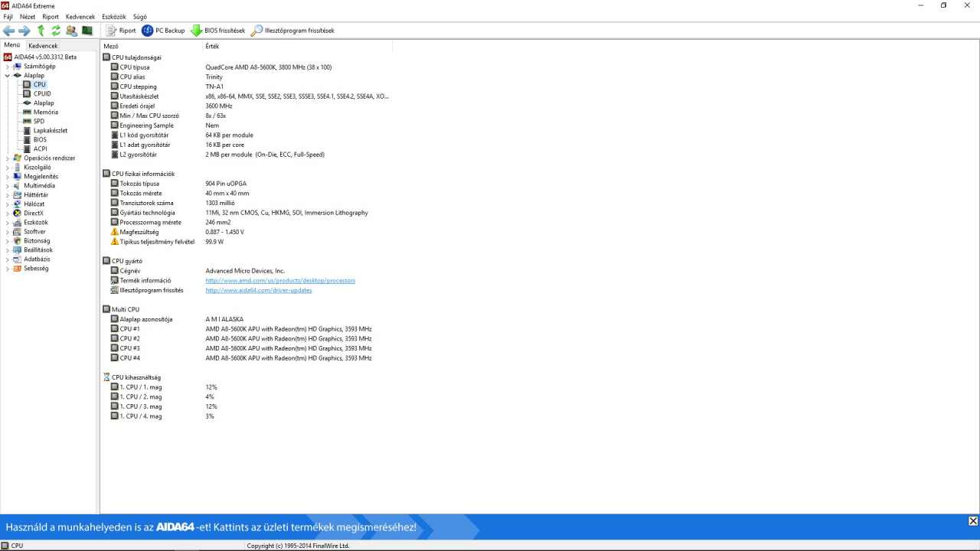980x551 pixels.
Task: Click the Szoftver tree icon
Action: coord(18,232)
